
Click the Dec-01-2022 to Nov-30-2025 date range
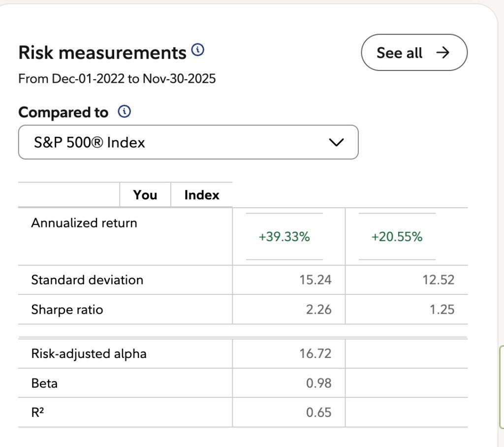point(117,79)
